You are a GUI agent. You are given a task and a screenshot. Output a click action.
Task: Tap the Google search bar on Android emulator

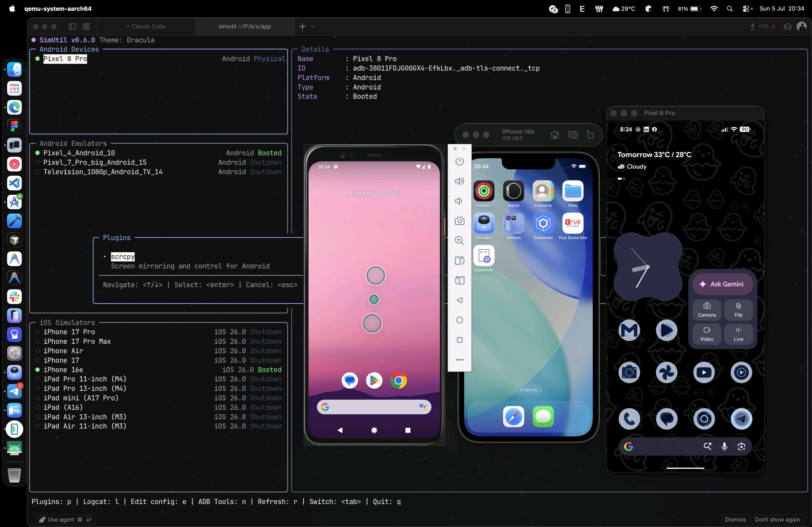tap(374, 407)
